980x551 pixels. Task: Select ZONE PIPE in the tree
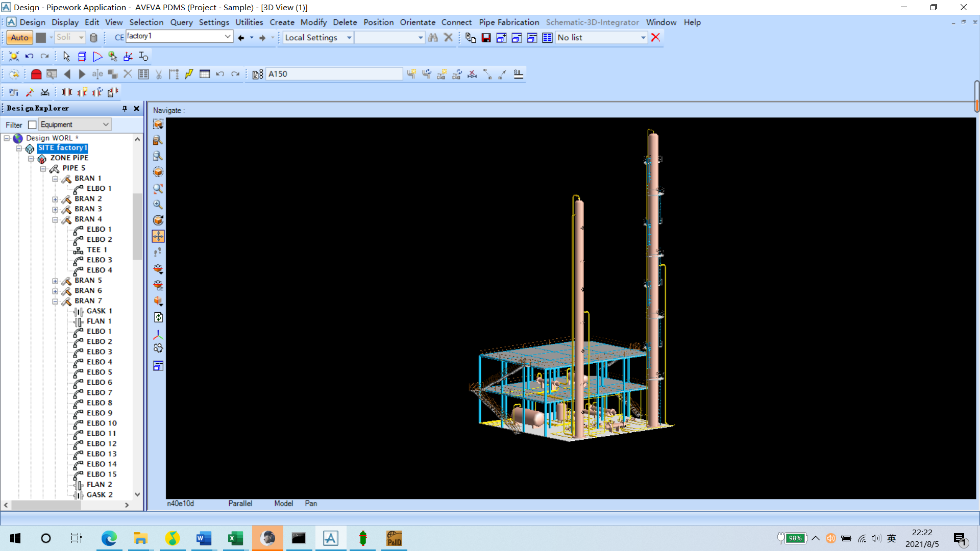tap(69, 158)
